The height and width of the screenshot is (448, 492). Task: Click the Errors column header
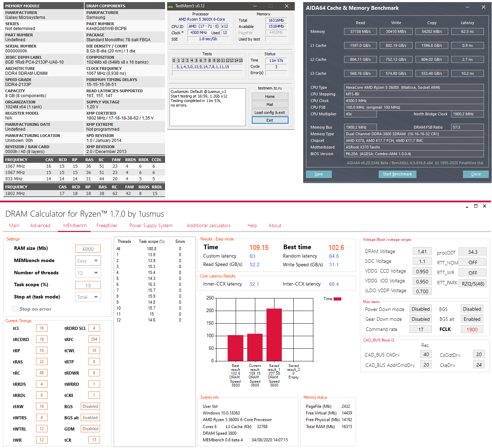pos(180,241)
